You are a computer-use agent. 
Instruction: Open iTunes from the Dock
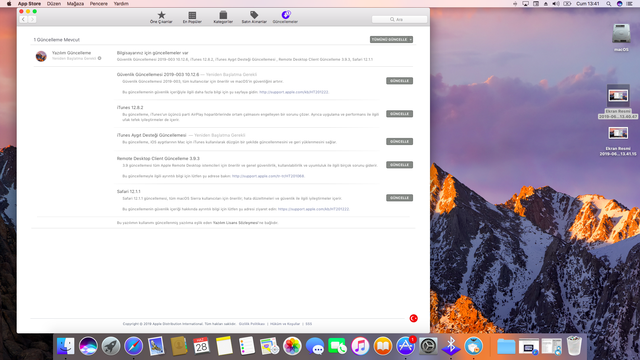[x=360, y=346]
